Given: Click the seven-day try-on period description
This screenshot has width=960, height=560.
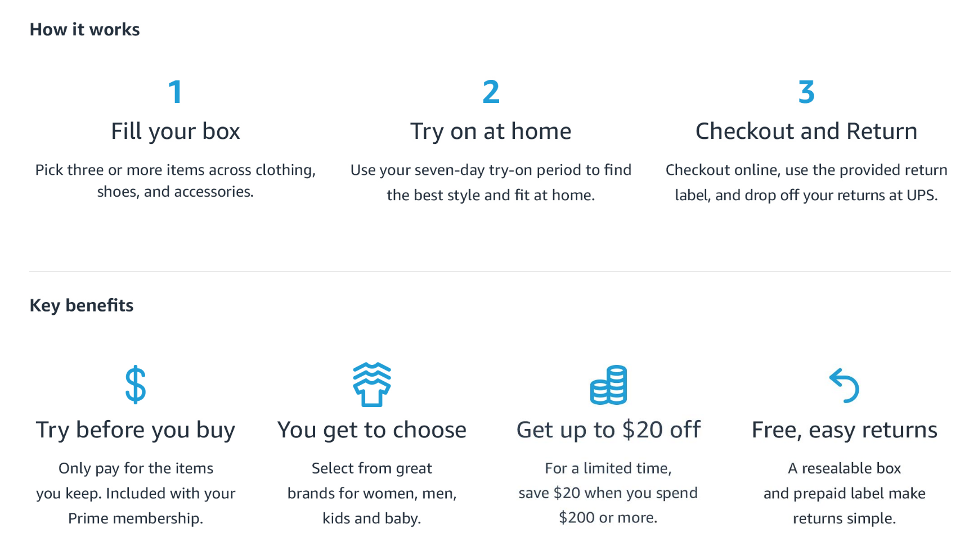Looking at the screenshot, I should click(x=491, y=182).
